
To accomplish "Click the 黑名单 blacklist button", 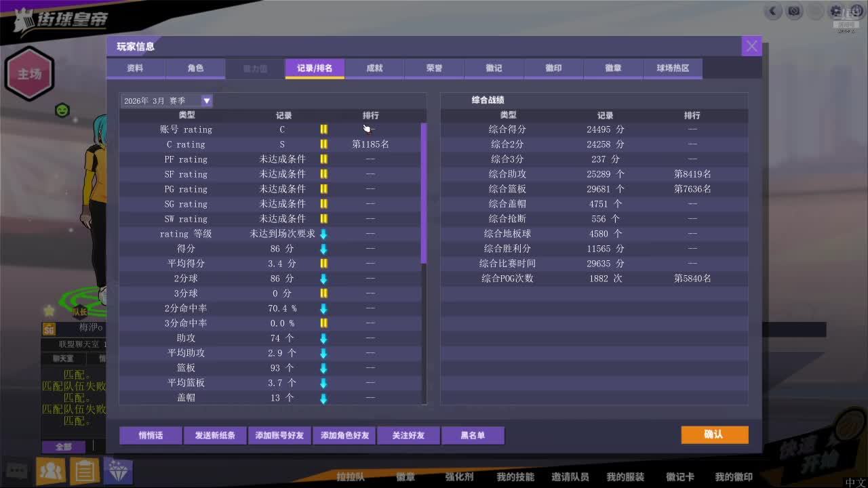I will 473,435.
